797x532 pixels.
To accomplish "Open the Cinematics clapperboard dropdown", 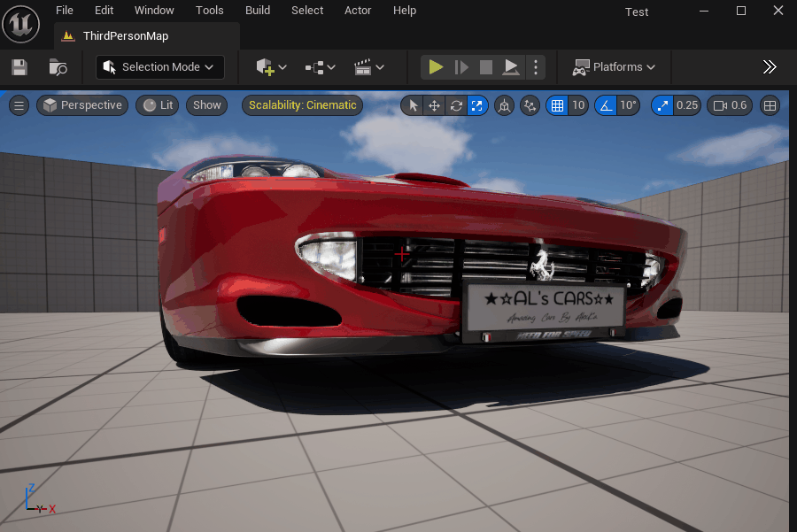I will coord(368,67).
